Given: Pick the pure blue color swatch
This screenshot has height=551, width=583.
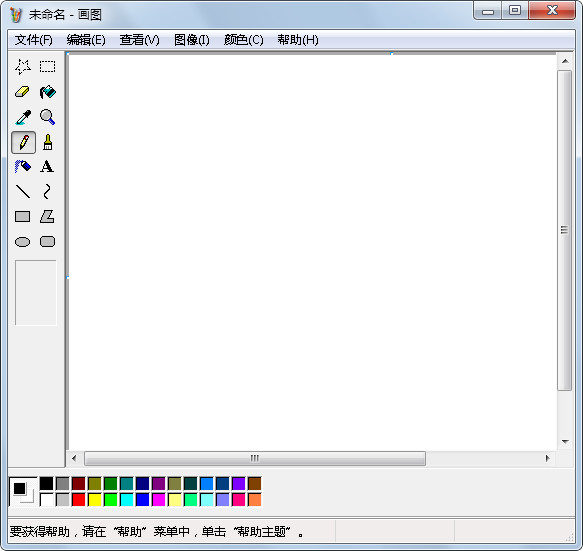Looking at the screenshot, I should 143,500.
